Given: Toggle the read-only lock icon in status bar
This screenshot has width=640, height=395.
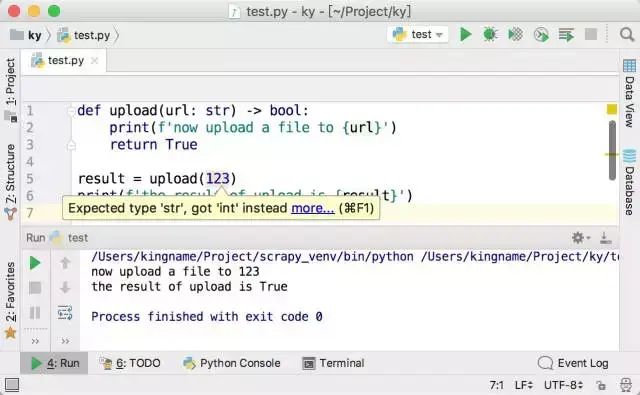Looking at the screenshot, I should (x=600, y=385).
